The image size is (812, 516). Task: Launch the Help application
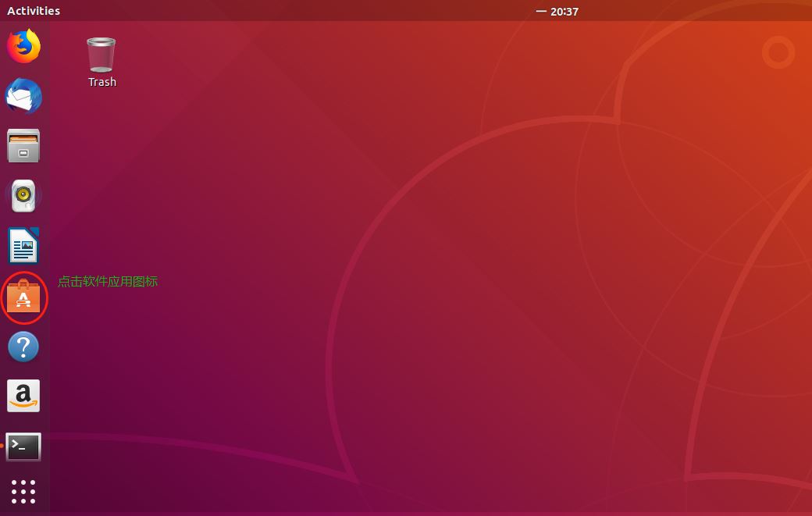(23, 347)
